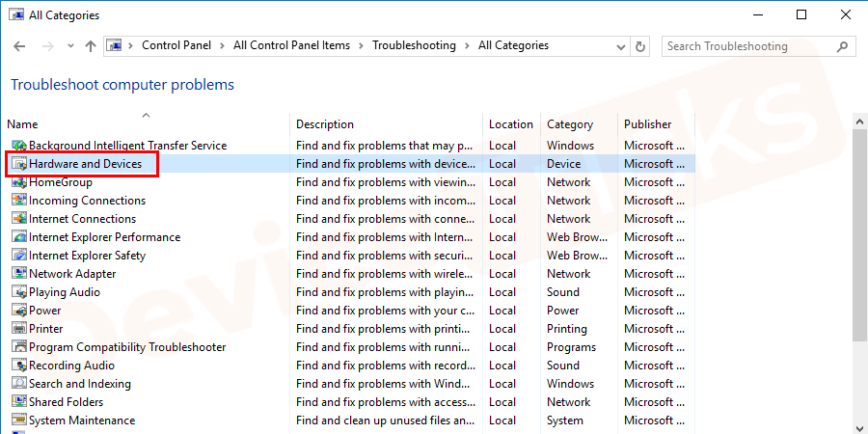
Task: Click the Network Adapter icon
Action: coord(19,274)
